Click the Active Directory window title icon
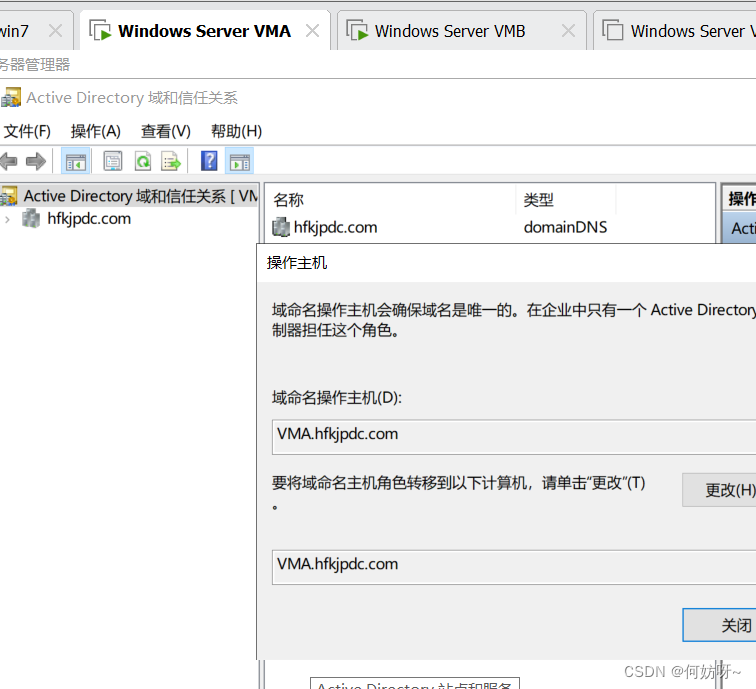This screenshot has height=689, width=756. (x=11, y=97)
